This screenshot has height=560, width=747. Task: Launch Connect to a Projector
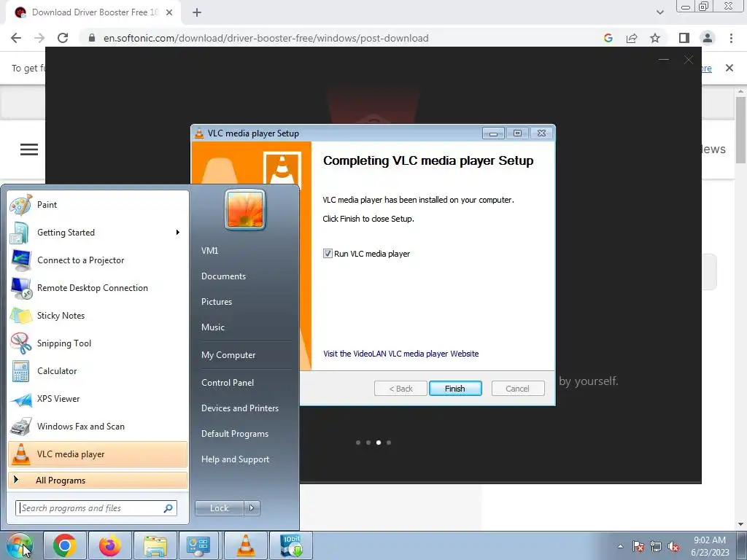[98, 260]
